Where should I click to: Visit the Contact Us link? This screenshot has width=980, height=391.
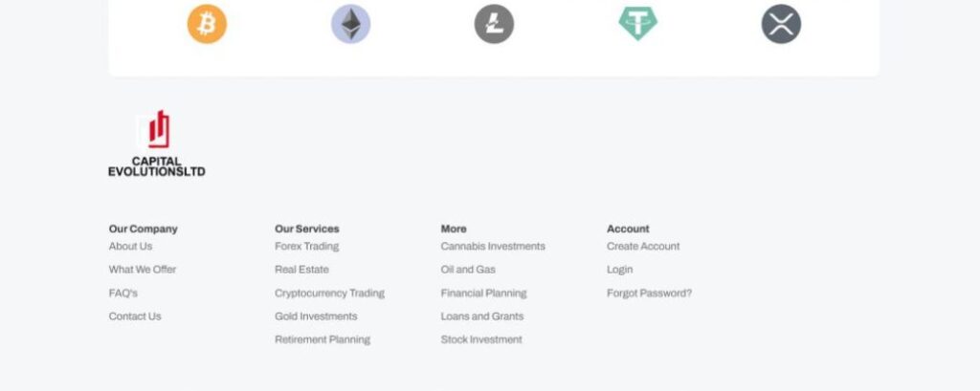(135, 316)
